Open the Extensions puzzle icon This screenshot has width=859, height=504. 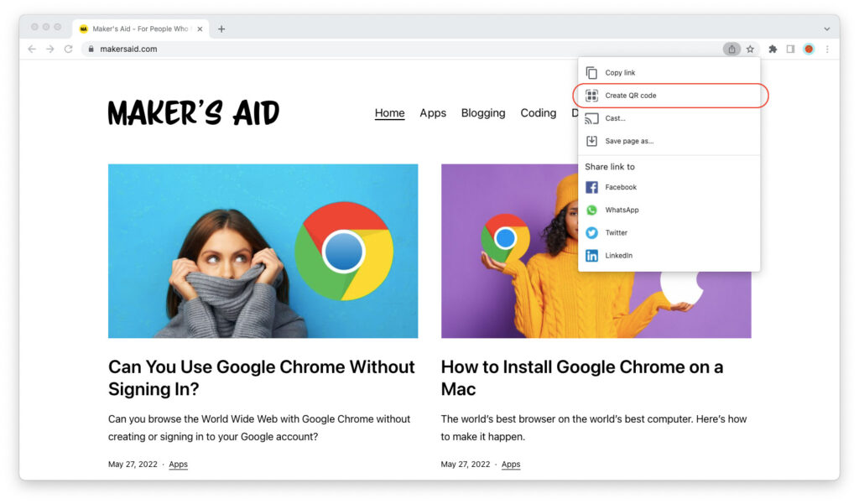click(773, 49)
